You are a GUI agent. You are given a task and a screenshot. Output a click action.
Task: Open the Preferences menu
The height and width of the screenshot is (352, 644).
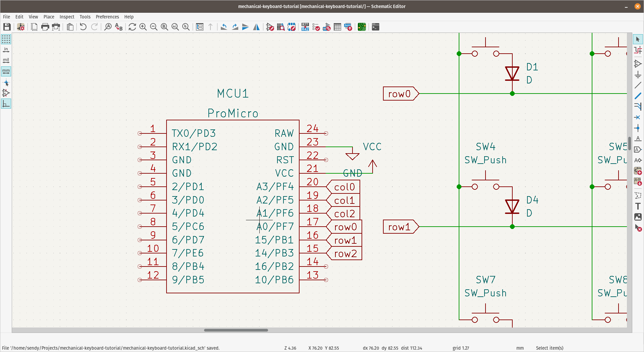[107, 17]
